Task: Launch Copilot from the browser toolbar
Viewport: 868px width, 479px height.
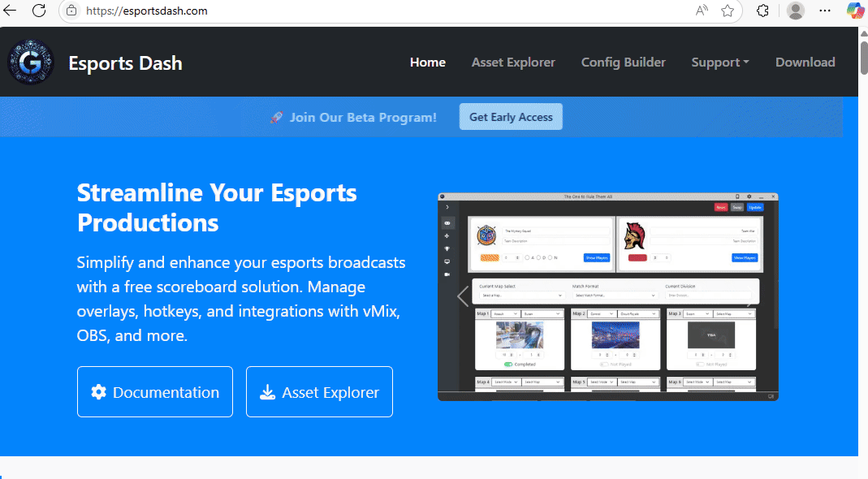Action: point(855,11)
